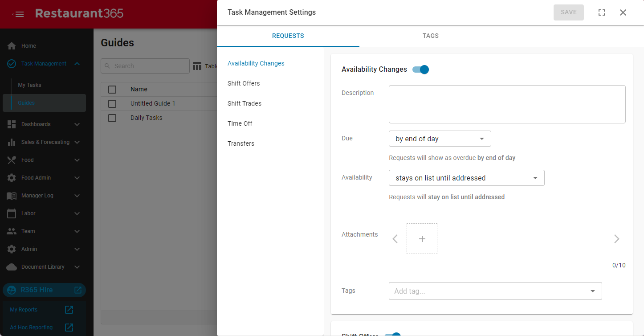Open My Reports external link icon
Viewport: 644px width, 336px height.
(69, 310)
